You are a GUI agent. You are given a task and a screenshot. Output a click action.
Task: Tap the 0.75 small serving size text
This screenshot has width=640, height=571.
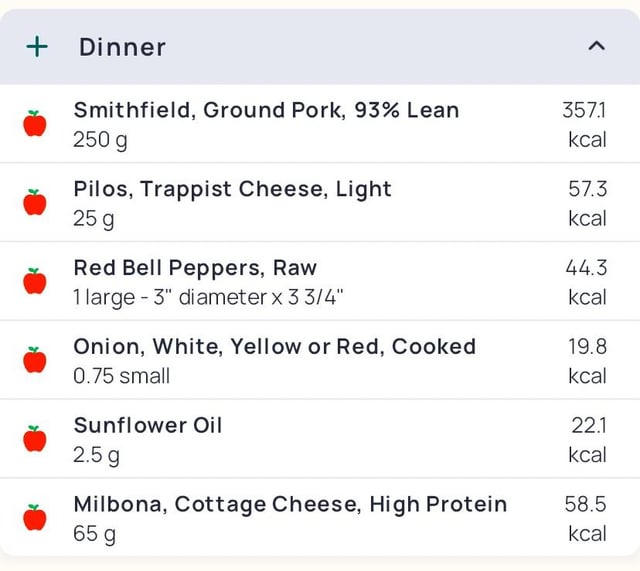pos(121,376)
